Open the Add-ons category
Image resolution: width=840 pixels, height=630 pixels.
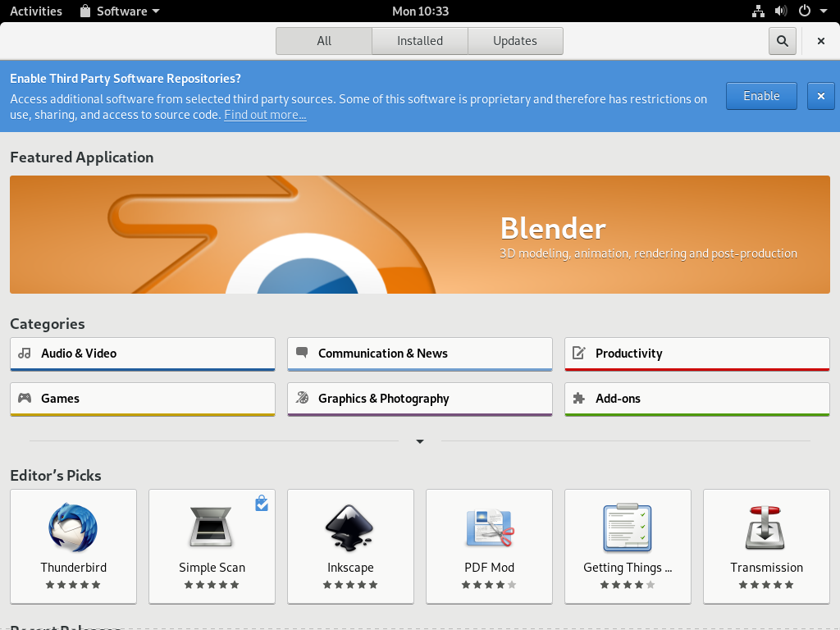(x=697, y=399)
